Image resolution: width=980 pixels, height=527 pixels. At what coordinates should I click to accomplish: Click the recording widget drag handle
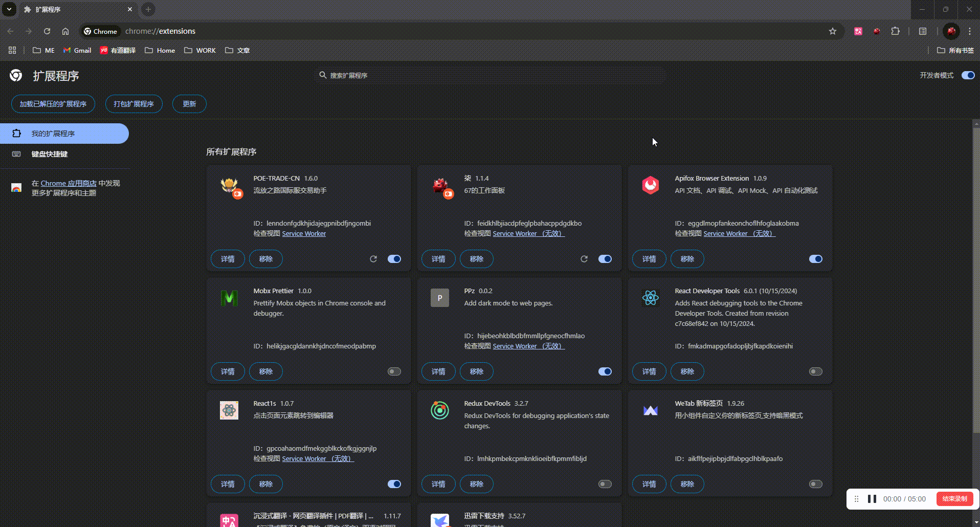point(856,499)
